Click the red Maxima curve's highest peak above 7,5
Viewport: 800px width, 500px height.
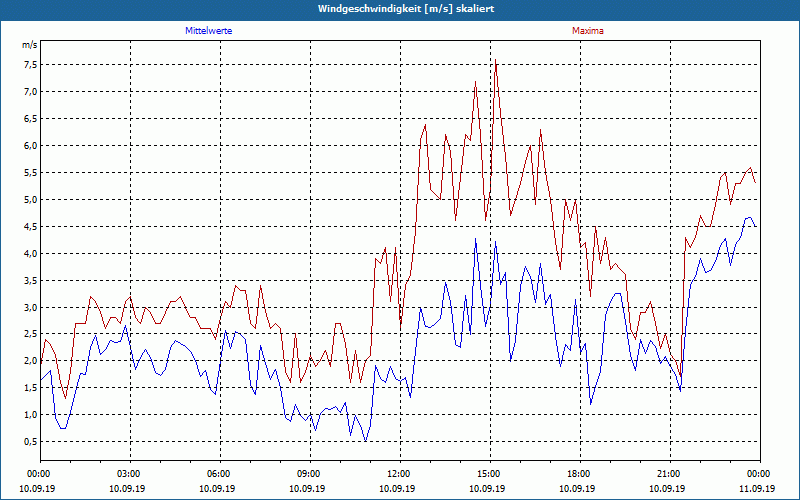(x=495, y=60)
